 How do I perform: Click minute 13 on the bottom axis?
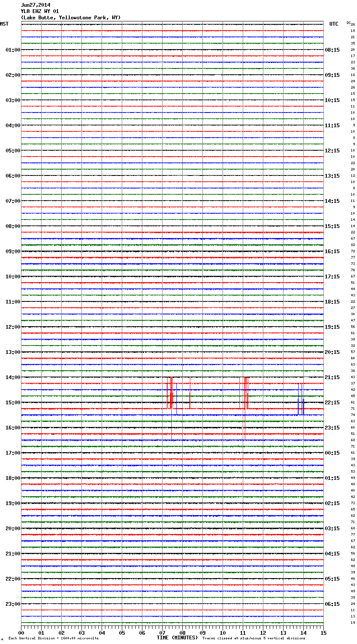click(x=283, y=633)
